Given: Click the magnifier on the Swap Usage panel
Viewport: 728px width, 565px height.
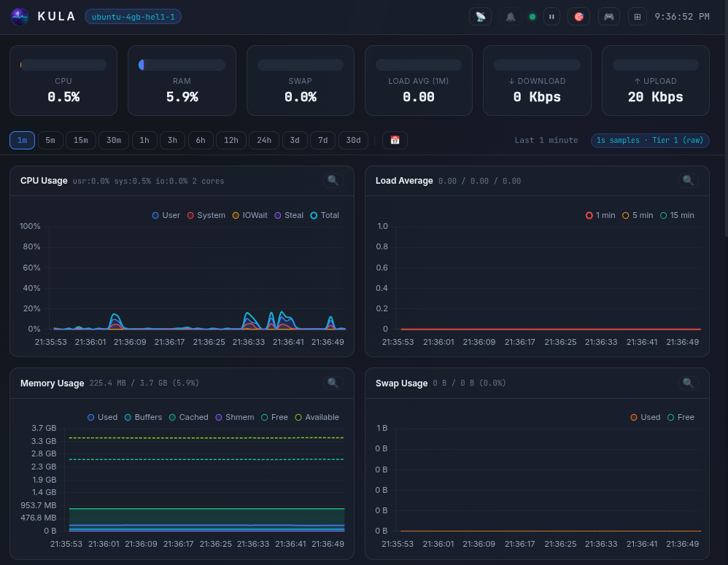Looking at the screenshot, I should 687,382.
